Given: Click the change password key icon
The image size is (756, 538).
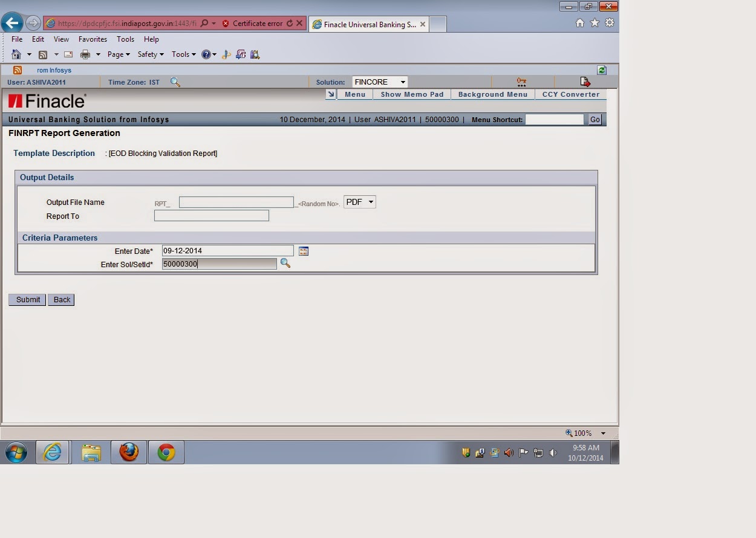Looking at the screenshot, I should (x=521, y=82).
